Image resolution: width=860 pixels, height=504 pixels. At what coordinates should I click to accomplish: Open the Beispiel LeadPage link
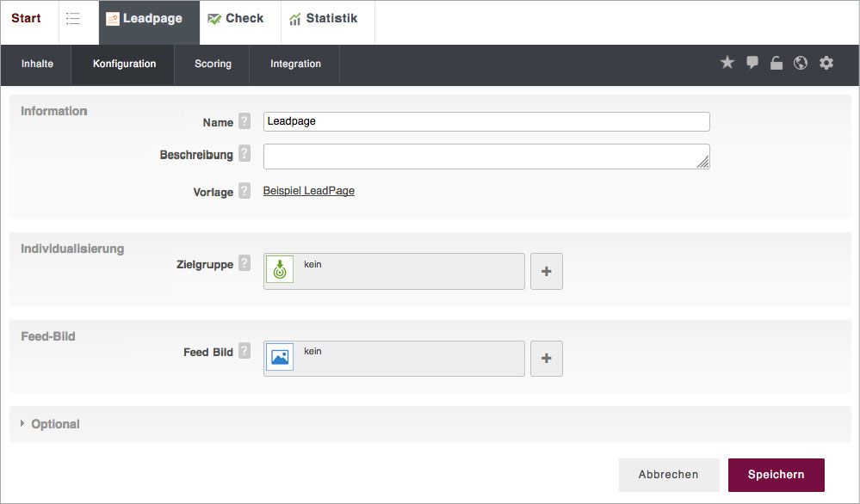(308, 191)
